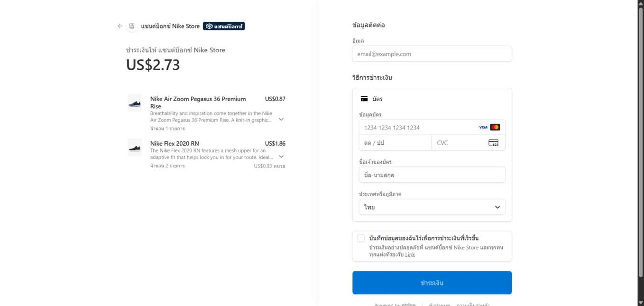Focus the card number field
Viewport: 644px width, 306px height.
(x=432, y=127)
